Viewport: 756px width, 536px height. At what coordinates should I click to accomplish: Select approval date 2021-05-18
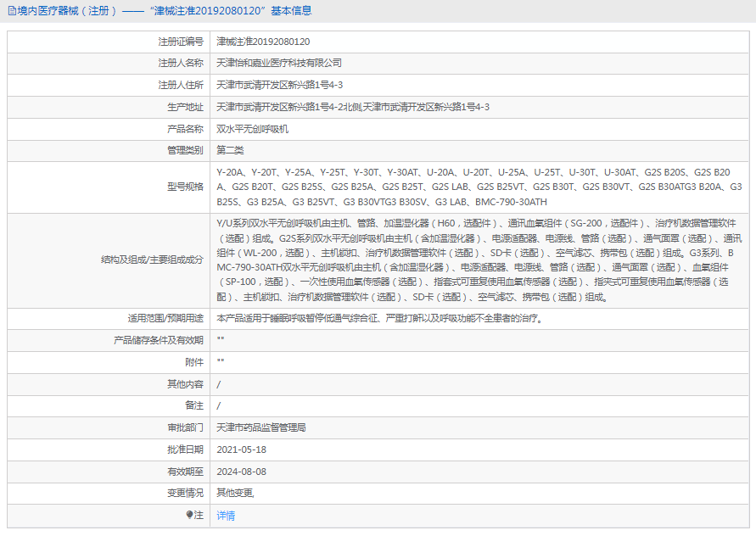241,449
